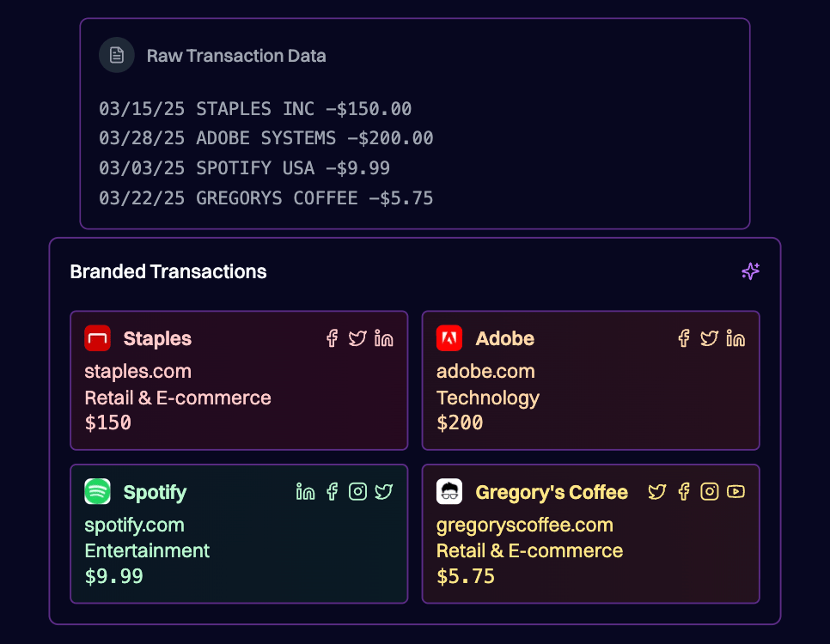The image size is (830, 644).
Task: Click the $150 amount on Staples card
Action: (x=108, y=422)
